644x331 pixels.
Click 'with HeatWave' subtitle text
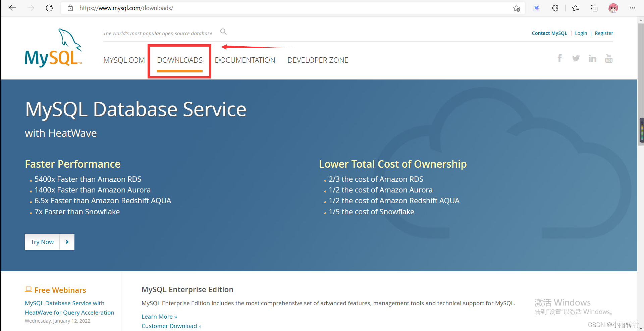coord(61,133)
